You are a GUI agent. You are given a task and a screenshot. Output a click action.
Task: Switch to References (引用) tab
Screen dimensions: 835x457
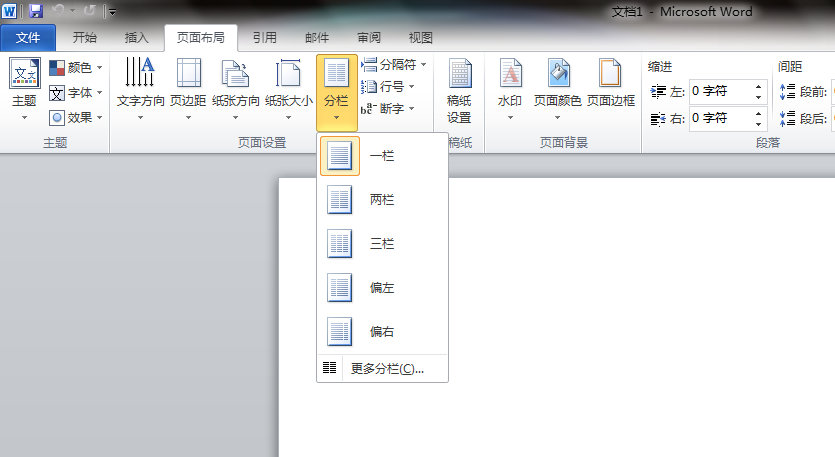click(x=265, y=38)
